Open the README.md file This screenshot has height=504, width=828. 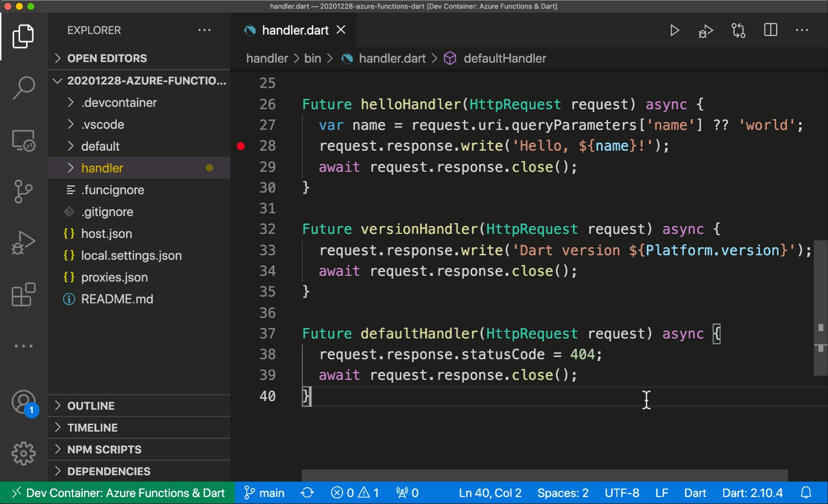coord(139,299)
